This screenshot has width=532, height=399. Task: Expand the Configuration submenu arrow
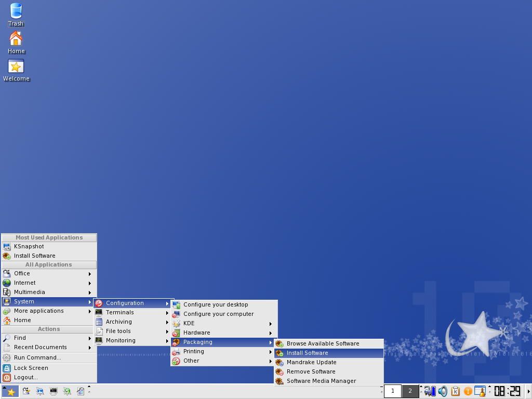coord(167,303)
